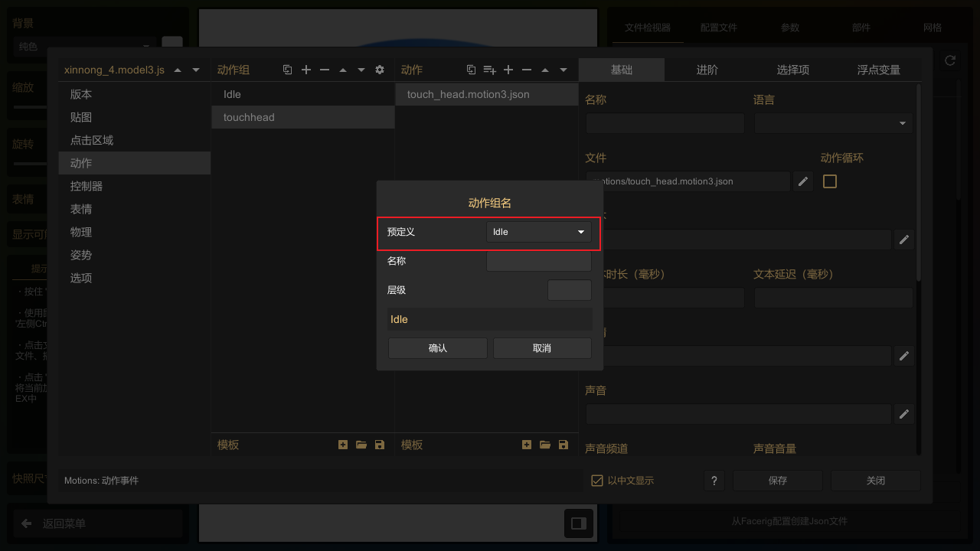Open the 浮点变量 tab
The height and width of the screenshot is (551, 980).
coord(878,70)
